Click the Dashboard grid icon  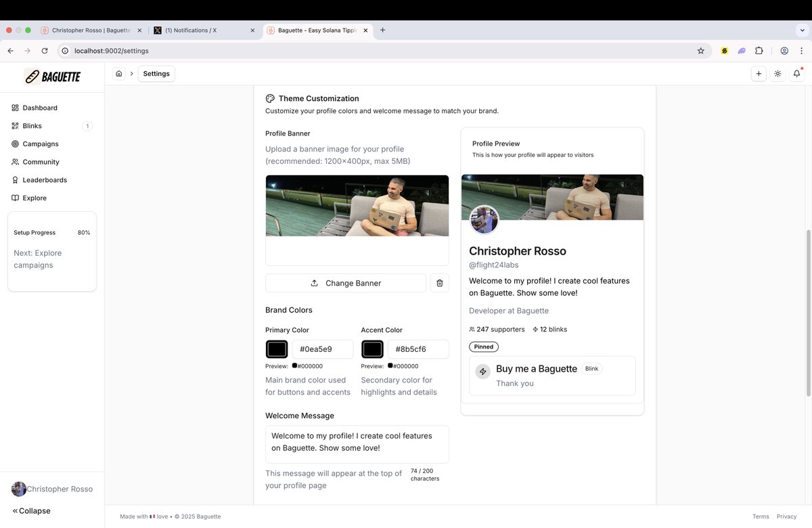16,108
